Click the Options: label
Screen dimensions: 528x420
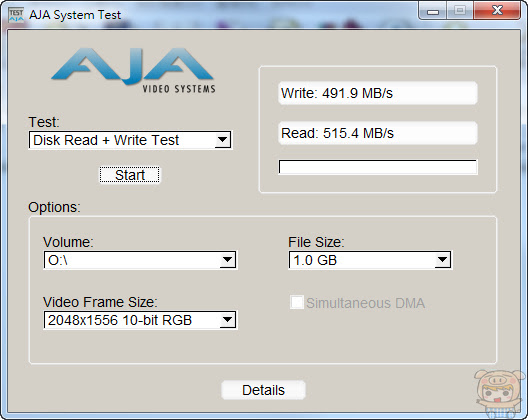pyautogui.click(x=54, y=207)
